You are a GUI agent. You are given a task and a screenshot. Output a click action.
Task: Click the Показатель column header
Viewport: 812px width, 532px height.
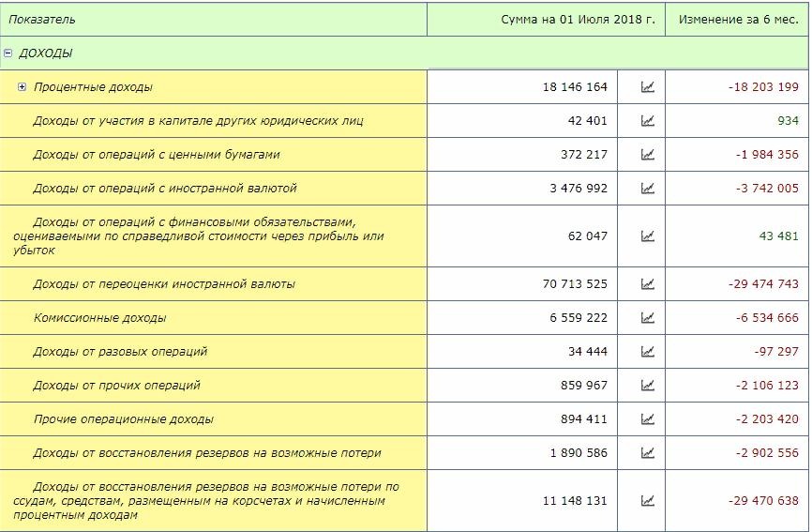click(x=42, y=20)
